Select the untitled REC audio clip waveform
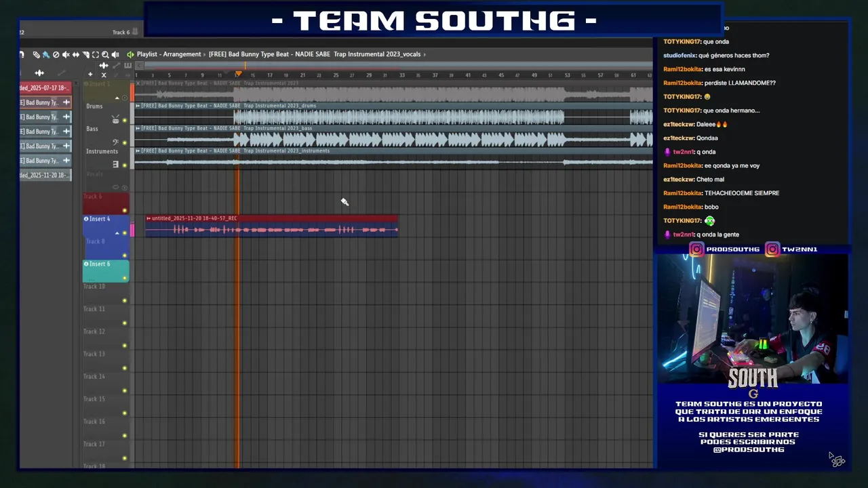 click(x=271, y=230)
